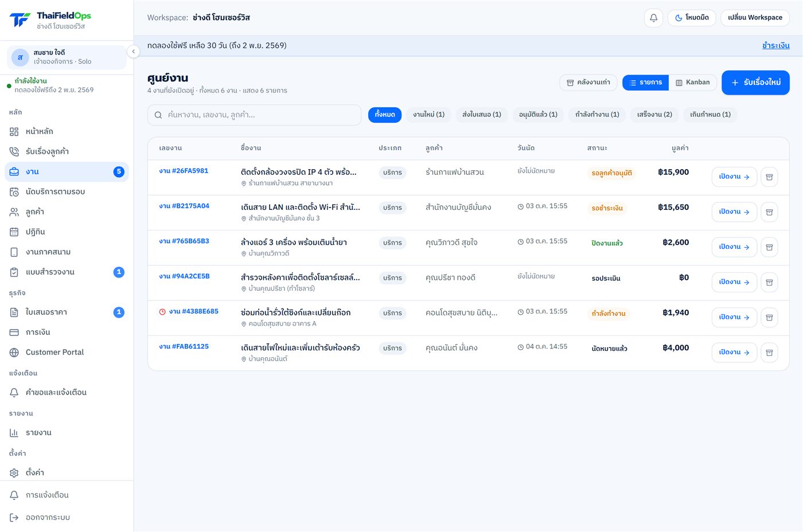Archive job #FAB61125 with its archive icon
The width and height of the screenshot is (803, 532).
(769, 353)
